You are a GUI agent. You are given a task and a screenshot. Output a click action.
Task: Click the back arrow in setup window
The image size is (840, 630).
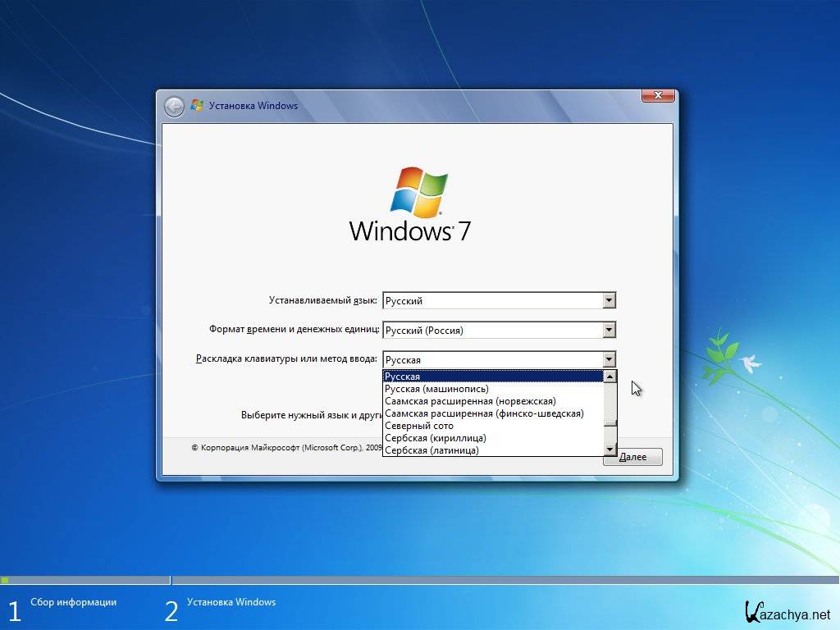174,107
